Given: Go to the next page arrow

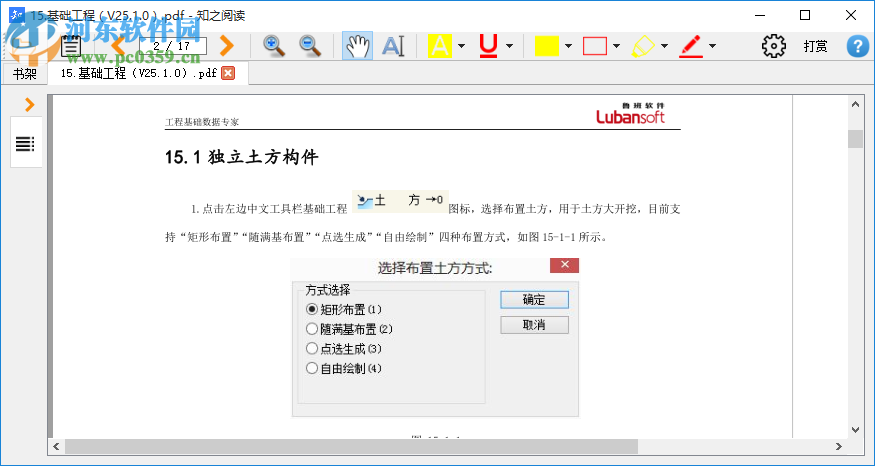Looking at the screenshot, I should (226, 46).
